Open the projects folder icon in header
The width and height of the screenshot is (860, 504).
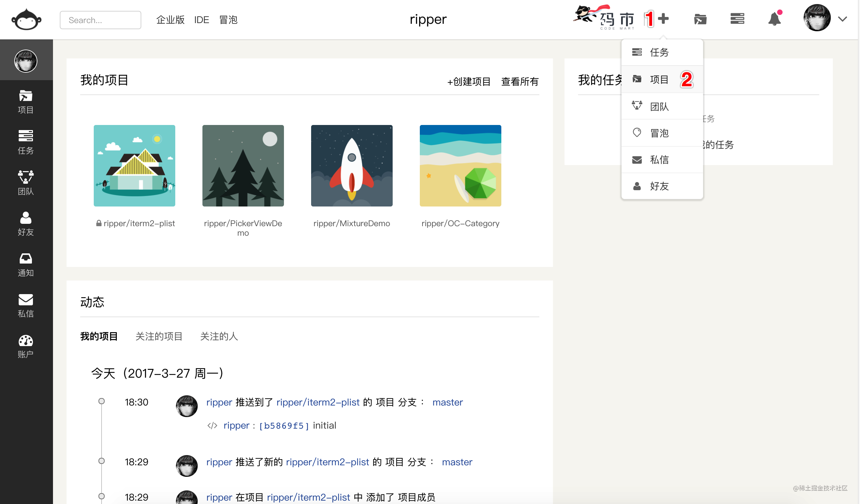[x=700, y=19]
